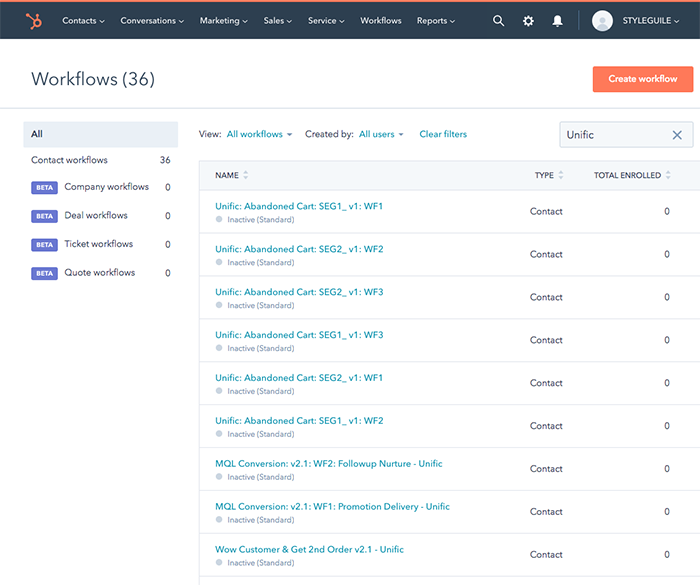Open the STYLEGUILE account dropdown
This screenshot has height=585, width=700.
[650, 21]
